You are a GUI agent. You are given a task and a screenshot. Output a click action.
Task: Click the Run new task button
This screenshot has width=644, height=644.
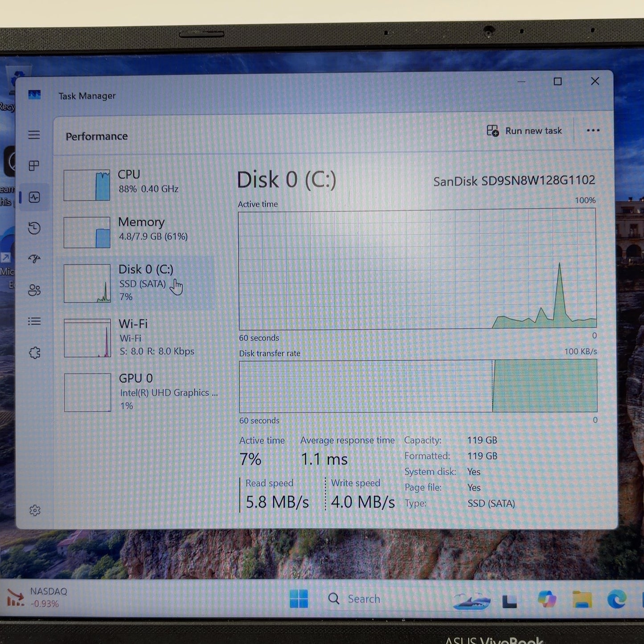point(524,131)
